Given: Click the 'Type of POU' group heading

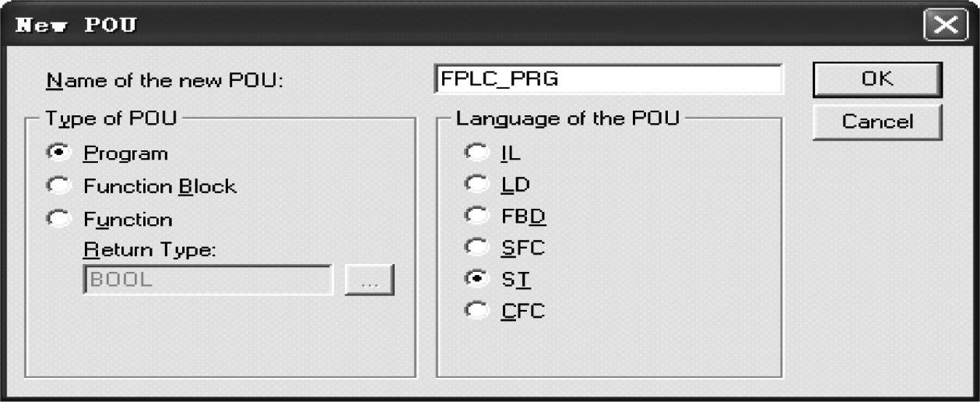Looking at the screenshot, I should 111,119.
